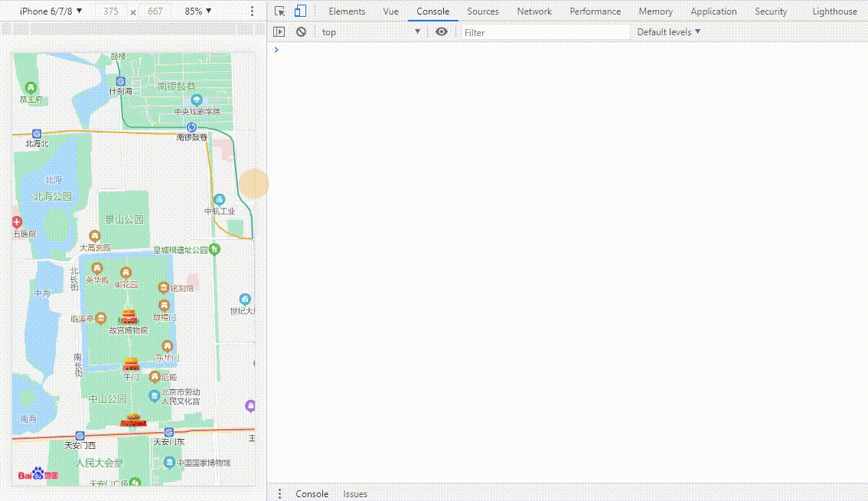Click the hospital marker near 五医院
The image size is (868, 501).
point(17,222)
